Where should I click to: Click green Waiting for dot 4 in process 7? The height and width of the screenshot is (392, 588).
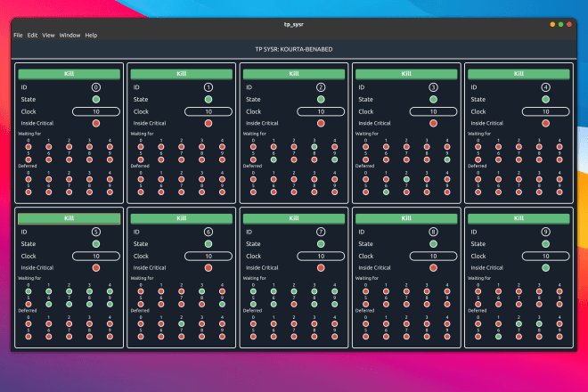(x=334, y=291)
